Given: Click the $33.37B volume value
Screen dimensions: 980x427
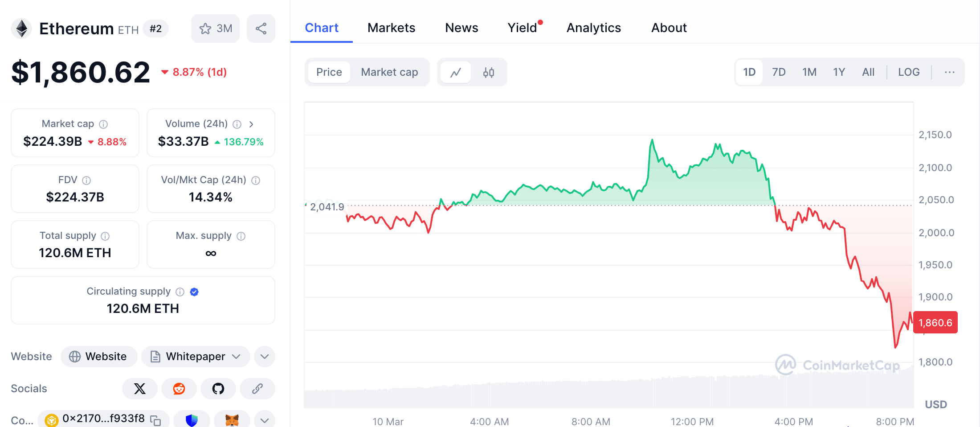Looking at the screenshot, I should tap(183, 142).
